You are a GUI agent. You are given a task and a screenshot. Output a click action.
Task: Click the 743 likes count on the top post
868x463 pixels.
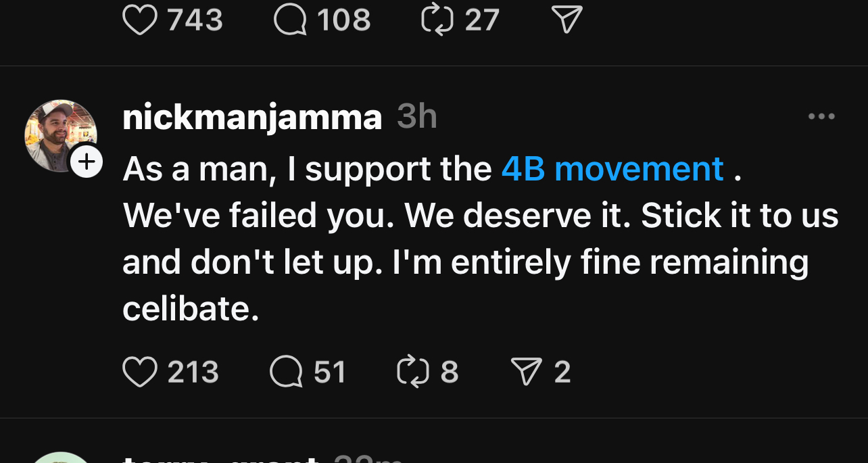195,20
